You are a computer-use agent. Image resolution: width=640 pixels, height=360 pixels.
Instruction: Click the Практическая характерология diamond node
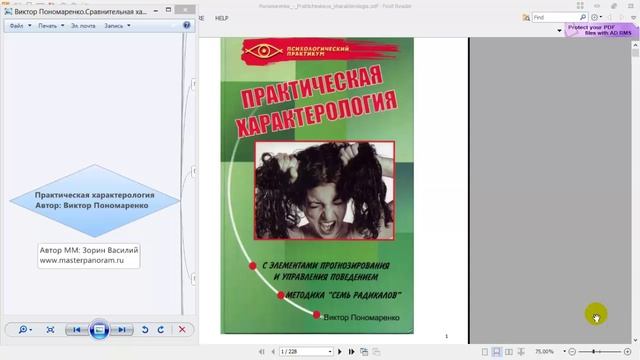click(x=94, y=200)
